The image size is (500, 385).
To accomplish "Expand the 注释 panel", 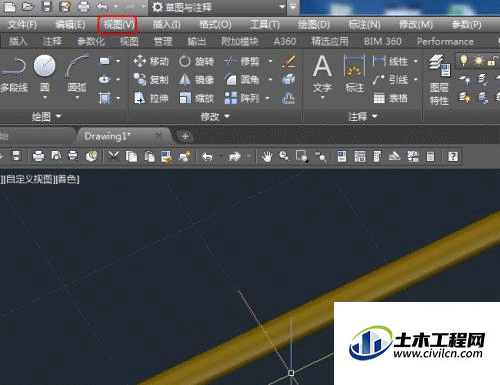I will pos(363,117).
